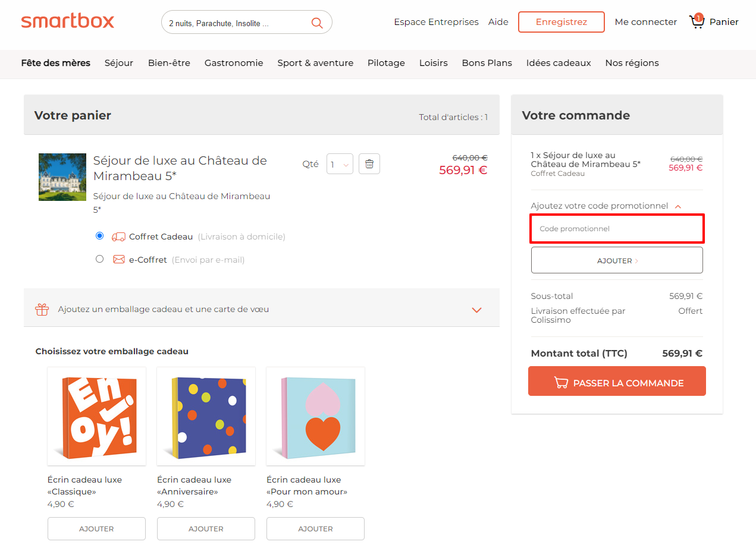Open the Gastronomie menu

[234, 63]
